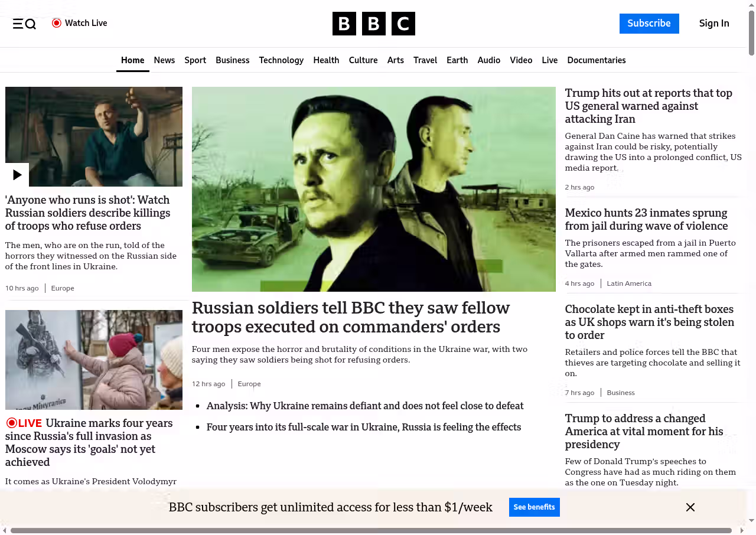The height and width of the screenshot is (535, 756).
Task: Click the main Russian soldiers story image
Action: click(373, 189)
